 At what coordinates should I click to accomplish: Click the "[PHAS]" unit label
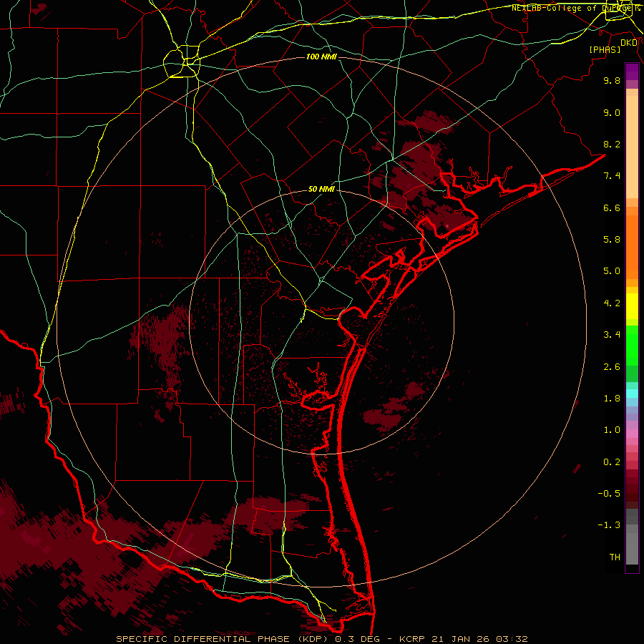coord(605,49)
